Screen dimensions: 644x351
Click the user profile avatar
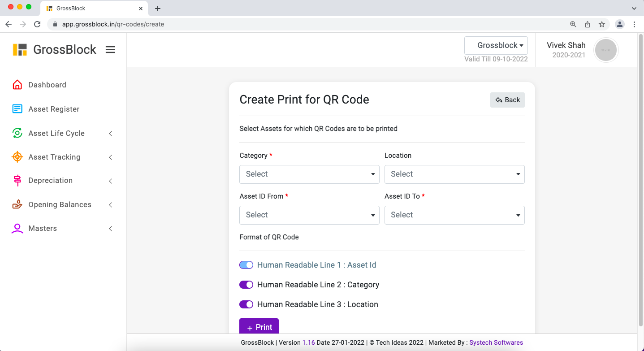pos(605,50)
